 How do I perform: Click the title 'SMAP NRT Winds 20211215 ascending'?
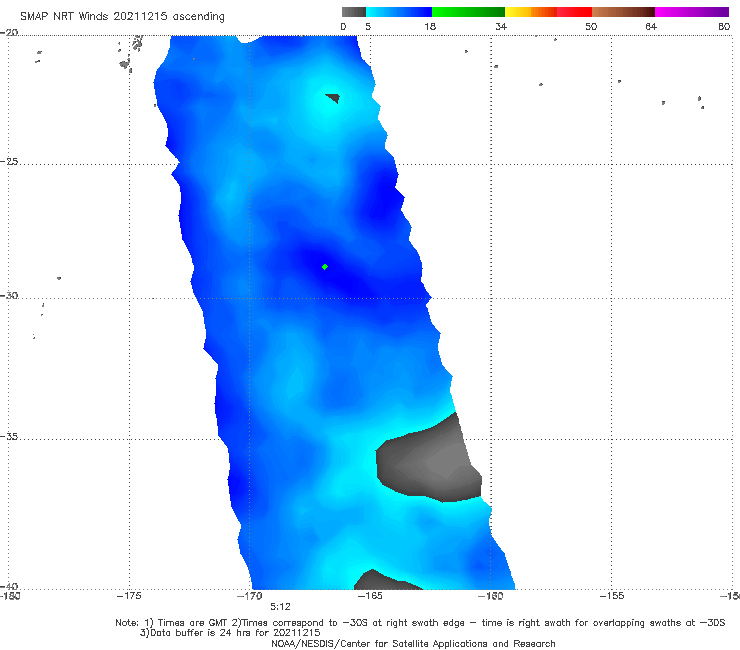click(122, 16)
